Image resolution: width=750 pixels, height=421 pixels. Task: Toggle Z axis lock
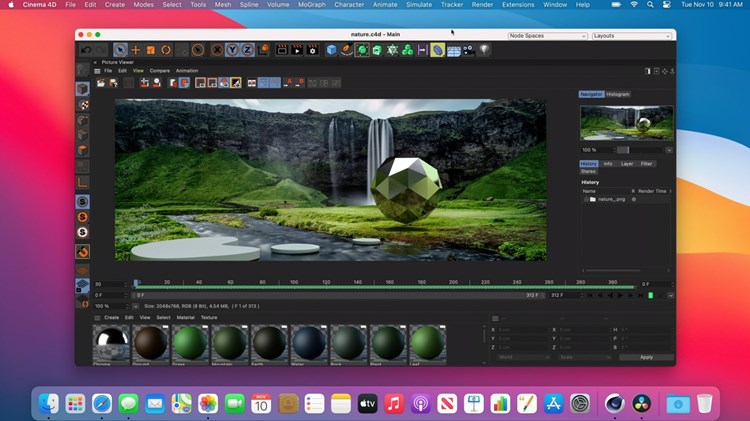[247, 50]
